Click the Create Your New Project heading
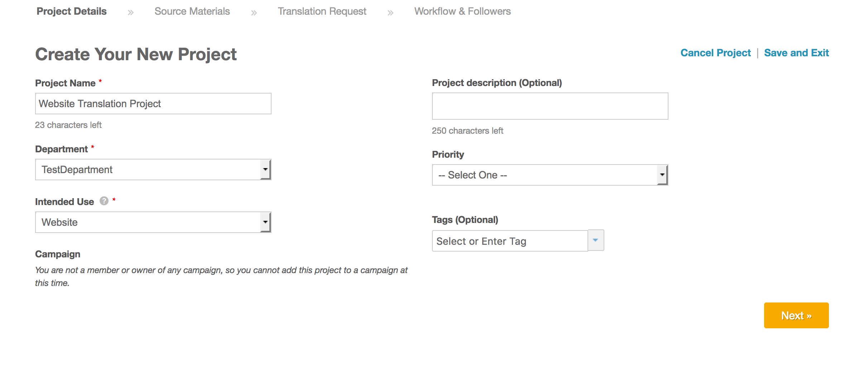 (x=136, y=54)
